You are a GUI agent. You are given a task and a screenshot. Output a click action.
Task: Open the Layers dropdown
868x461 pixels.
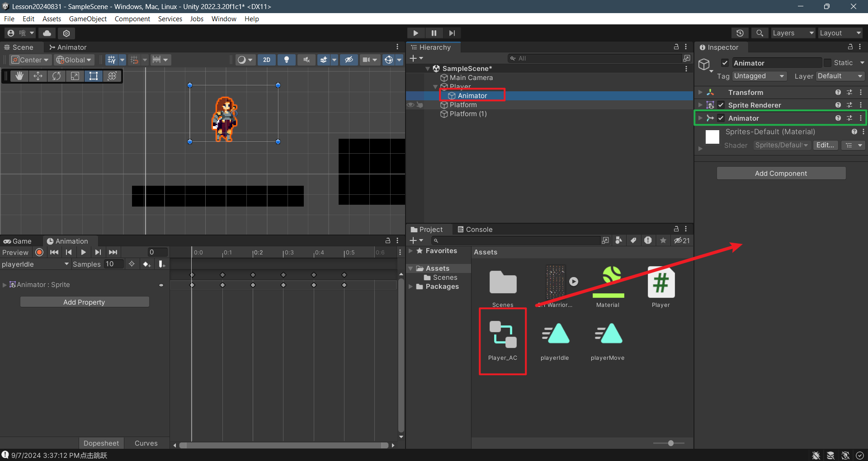point(793,33)
